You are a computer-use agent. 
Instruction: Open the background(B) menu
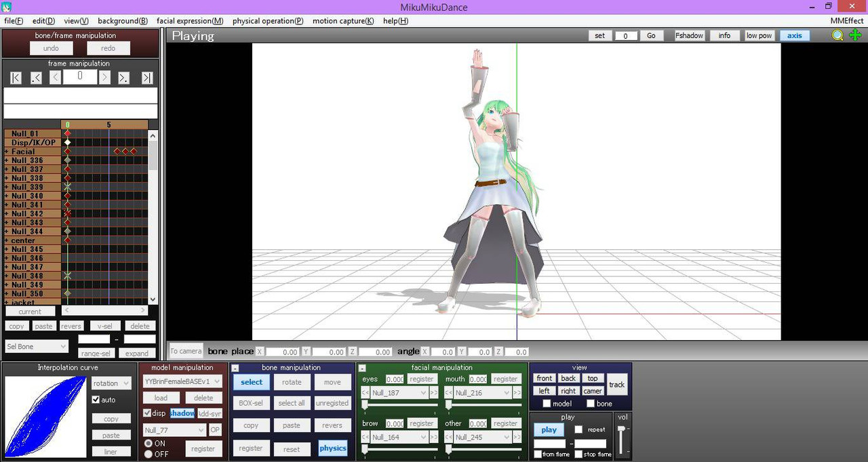coord(123,21)
